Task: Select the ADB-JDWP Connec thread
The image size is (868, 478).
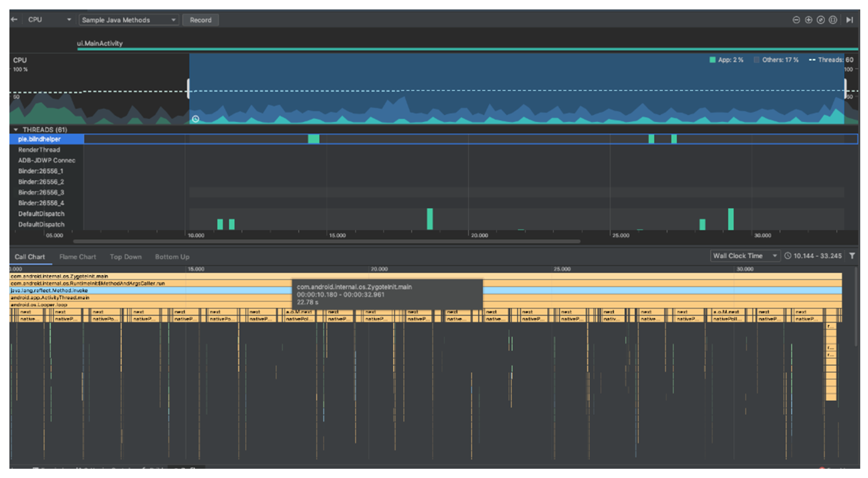Action: pos(47,161)
